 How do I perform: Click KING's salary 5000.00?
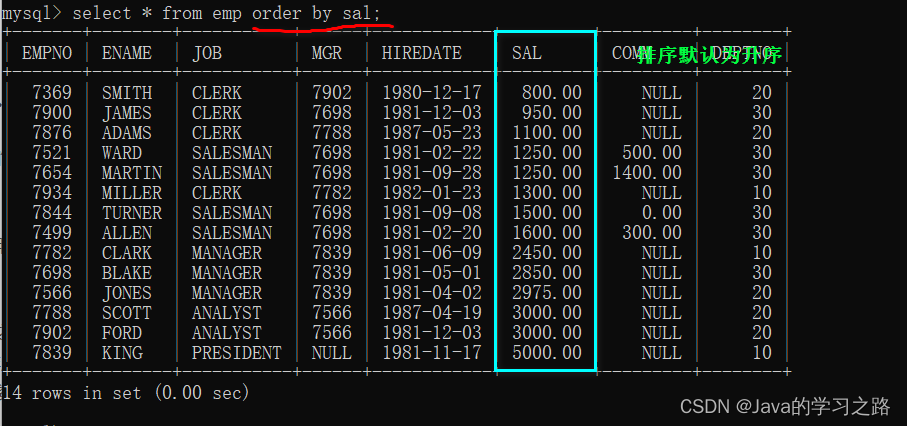[547, 352]
